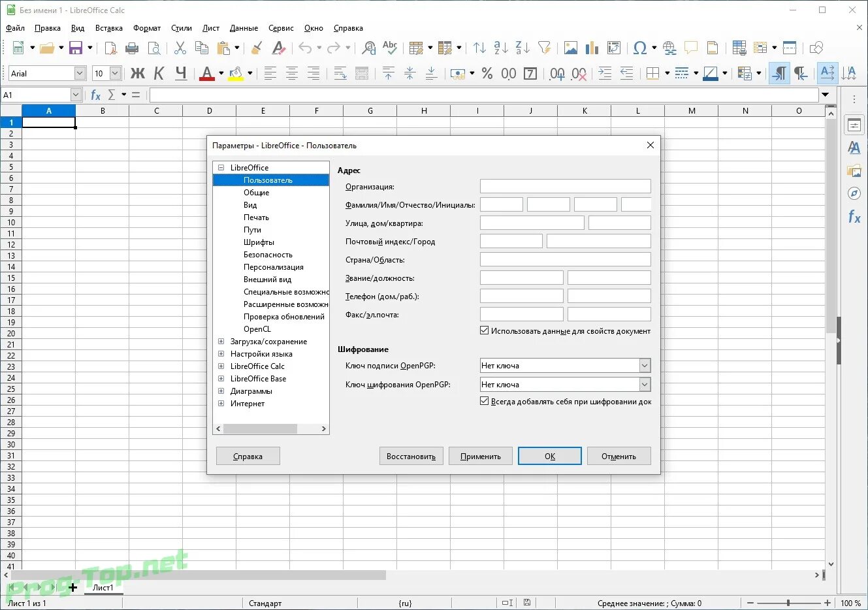Open the Вставка menu

pyautogui.click(x=109, y=28)
